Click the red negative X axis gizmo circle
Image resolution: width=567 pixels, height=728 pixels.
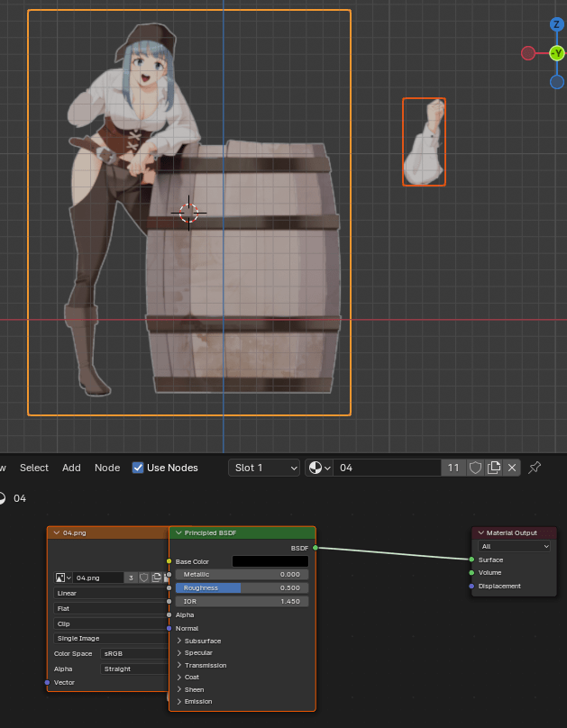528,53
